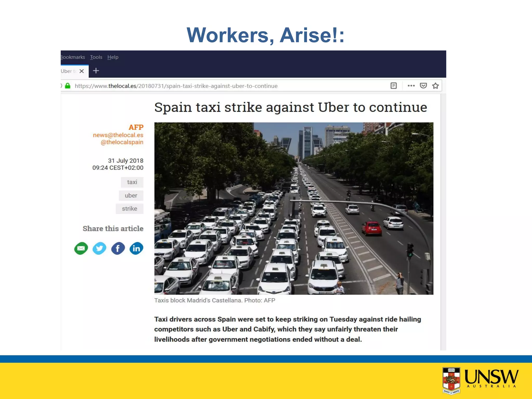
Task: Click the Madrid taxis photo
Action: (x=294, y=208)
